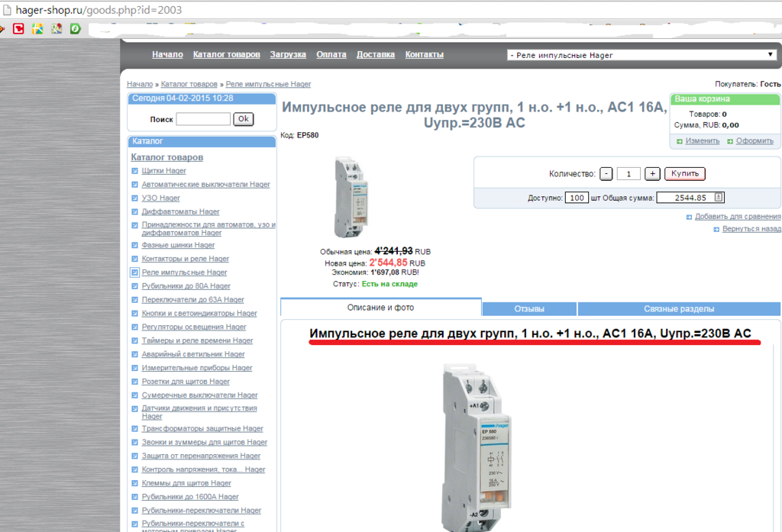Open the Реле импульсные Hager category dropdown
This screenshot has height=532, width=782.
tap(641, 55)
